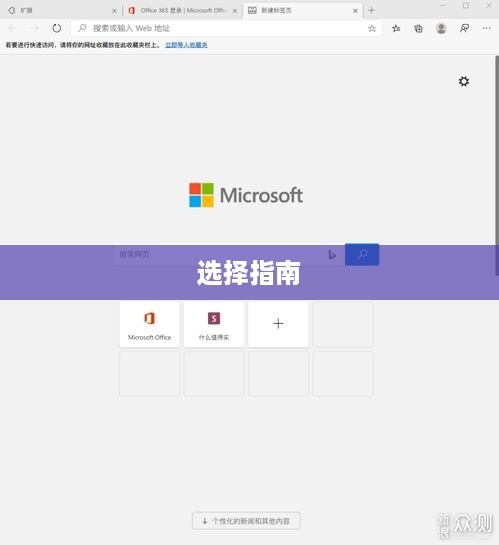The image size is (499, 545).
Task: Minimize the browser window
Action: [443, 6]
